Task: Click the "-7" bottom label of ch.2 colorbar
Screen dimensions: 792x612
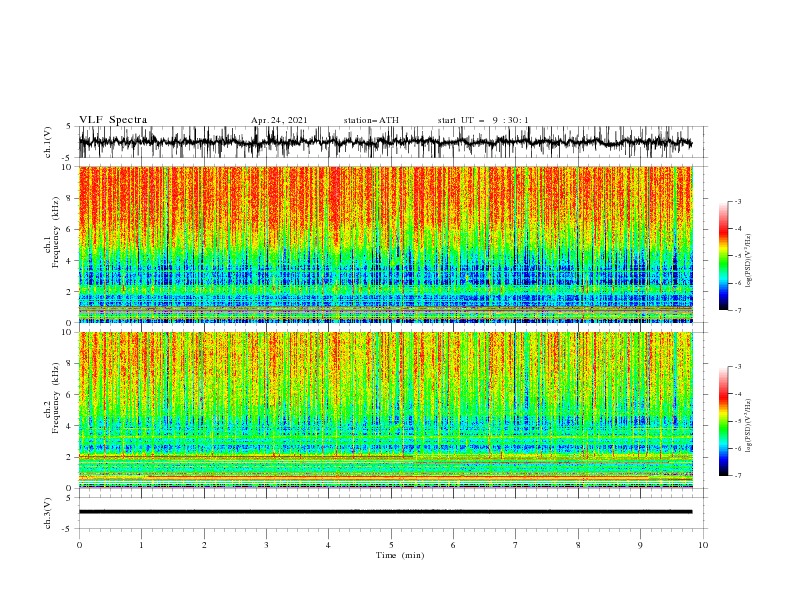Action: click(737, 476)
